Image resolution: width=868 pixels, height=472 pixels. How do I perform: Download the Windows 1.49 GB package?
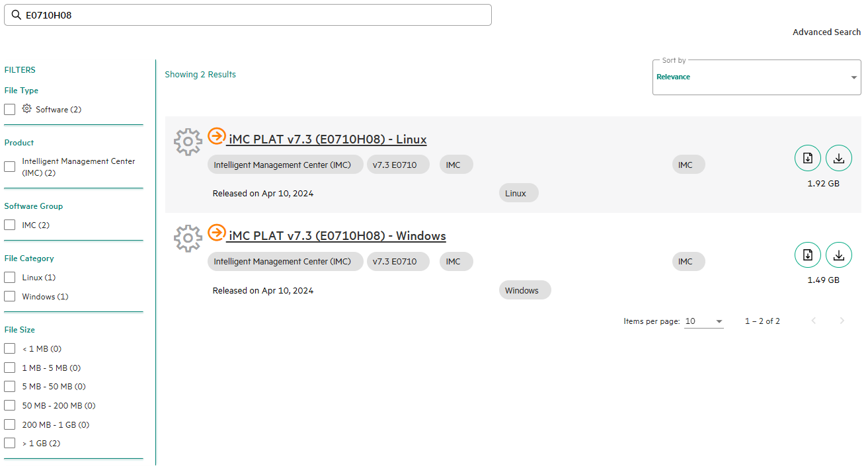click(x=839, y=255)
